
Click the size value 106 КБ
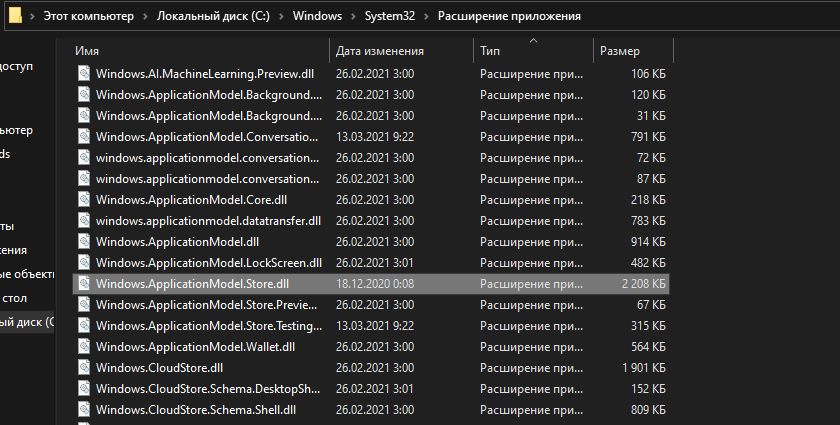(648, 73)
